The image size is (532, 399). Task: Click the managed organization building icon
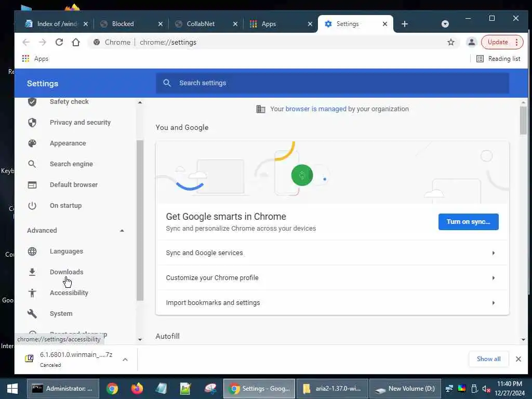[x=261, y=109]
